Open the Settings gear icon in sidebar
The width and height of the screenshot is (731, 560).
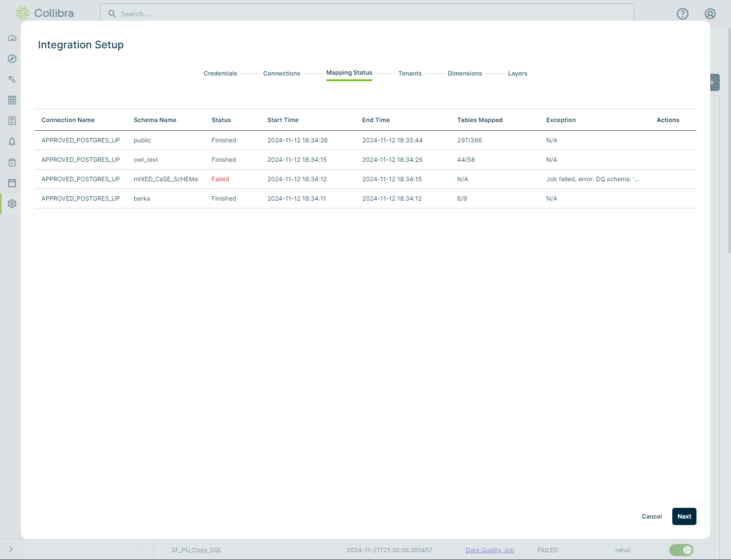12,204
